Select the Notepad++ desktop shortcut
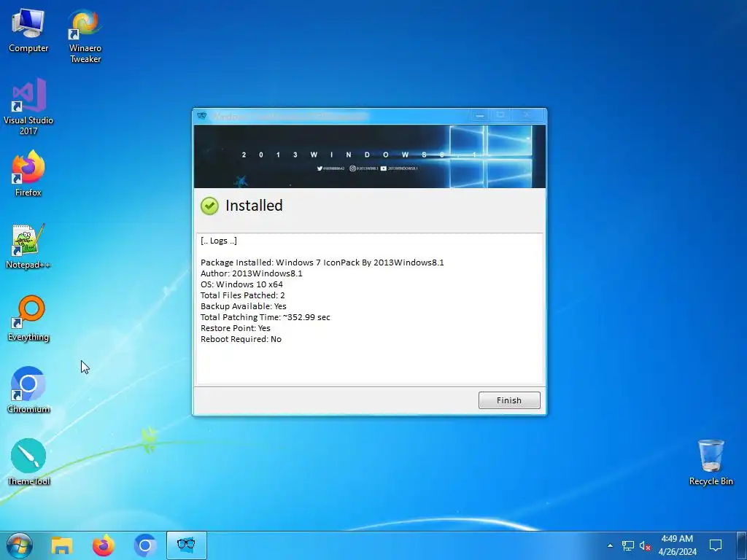Screen dimensions: 747x560 28,246
